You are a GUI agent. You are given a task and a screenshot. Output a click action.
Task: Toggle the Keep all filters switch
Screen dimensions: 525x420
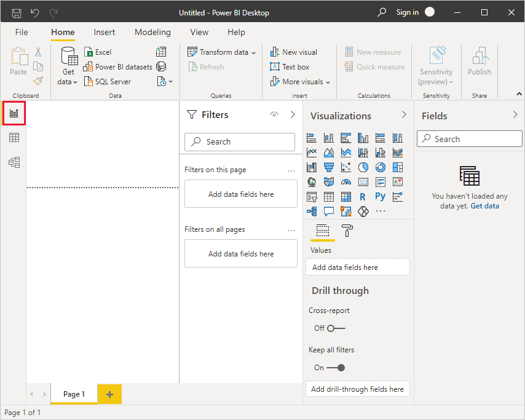(x=336, y=368)
